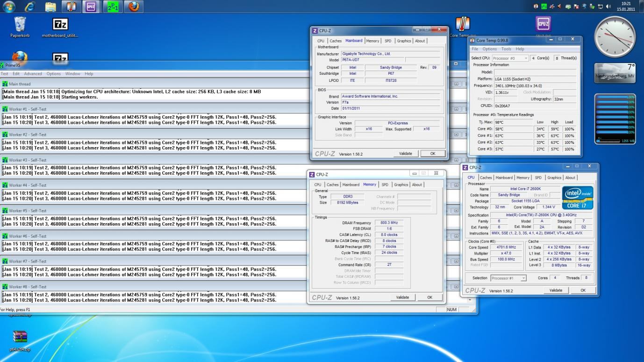Open Action Center flag in system tray
This screenshot has width=644, height=362.
pos(575,7)
